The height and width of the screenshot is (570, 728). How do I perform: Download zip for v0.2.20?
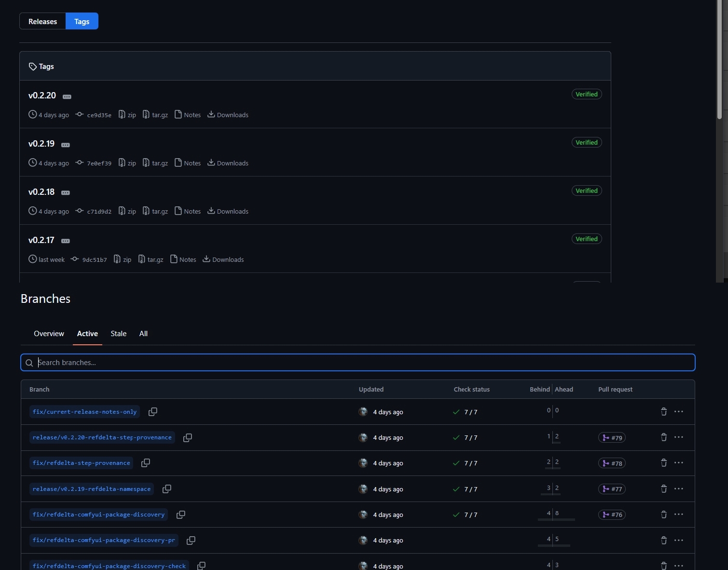(x=127, y=115)
